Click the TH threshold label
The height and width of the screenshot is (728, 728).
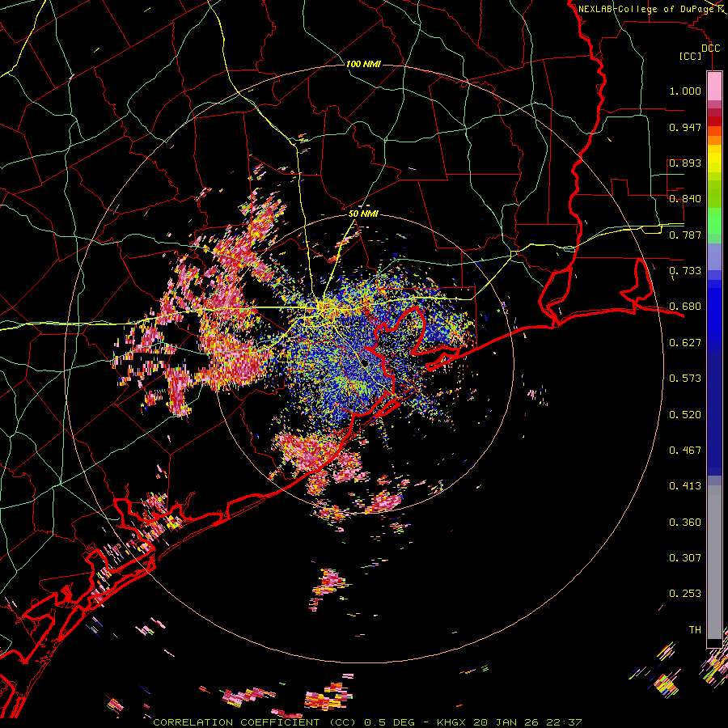click(x=695, y=630)
